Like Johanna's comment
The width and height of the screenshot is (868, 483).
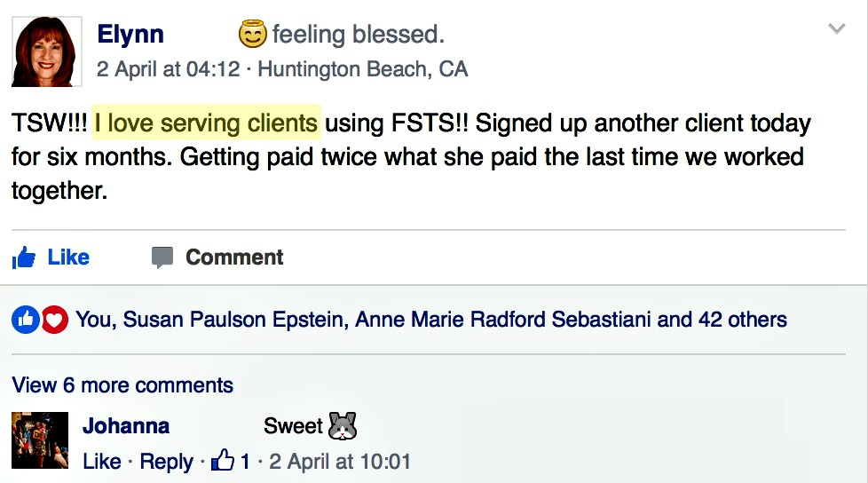coord(102,462)
